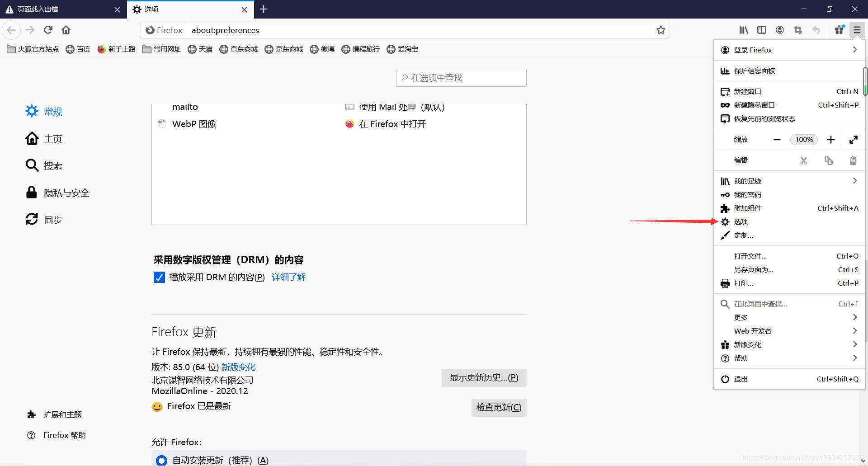This screenshot has height=466, width=868.
Task: Select 恢复先前的浏览状态 menu item
Action: pyautogui.click(x=789, y=118)
